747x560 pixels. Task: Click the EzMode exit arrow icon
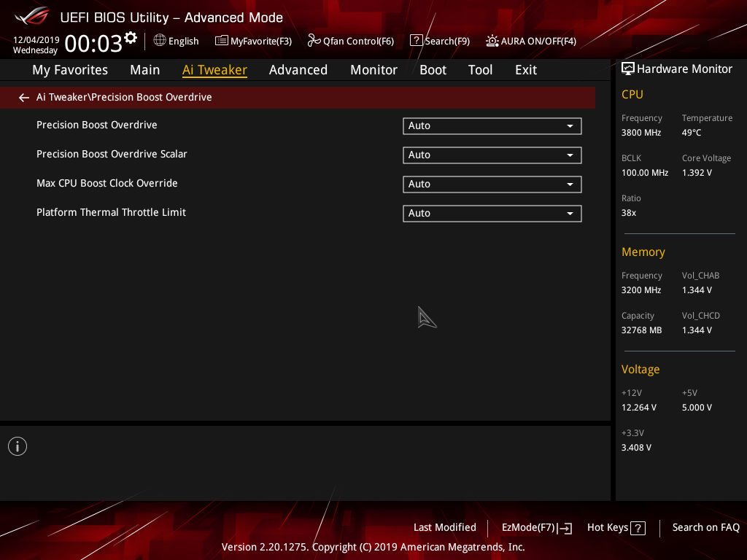565,528
